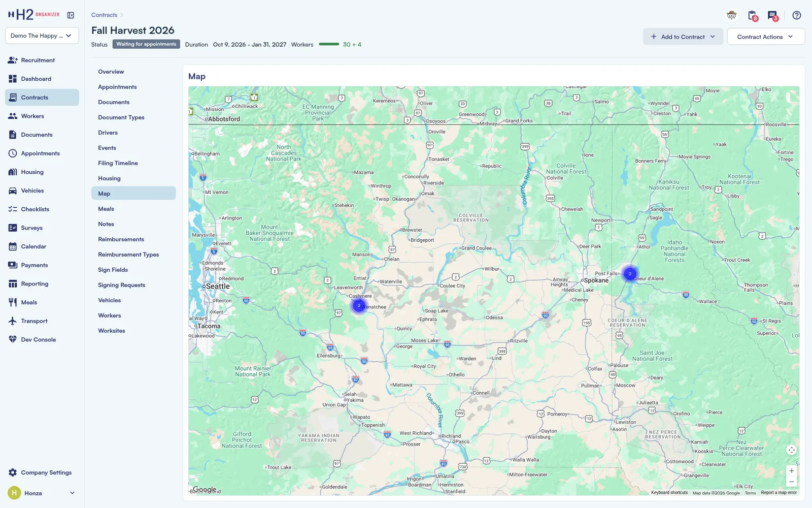Open Recruitment from the sidebar
This screenshot has width=812, height=508.
42,60
